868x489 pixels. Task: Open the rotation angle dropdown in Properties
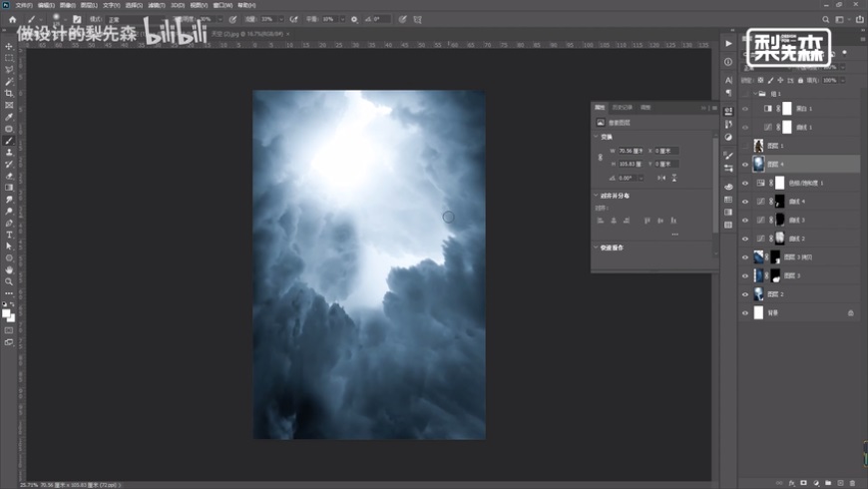click(642, 179)
